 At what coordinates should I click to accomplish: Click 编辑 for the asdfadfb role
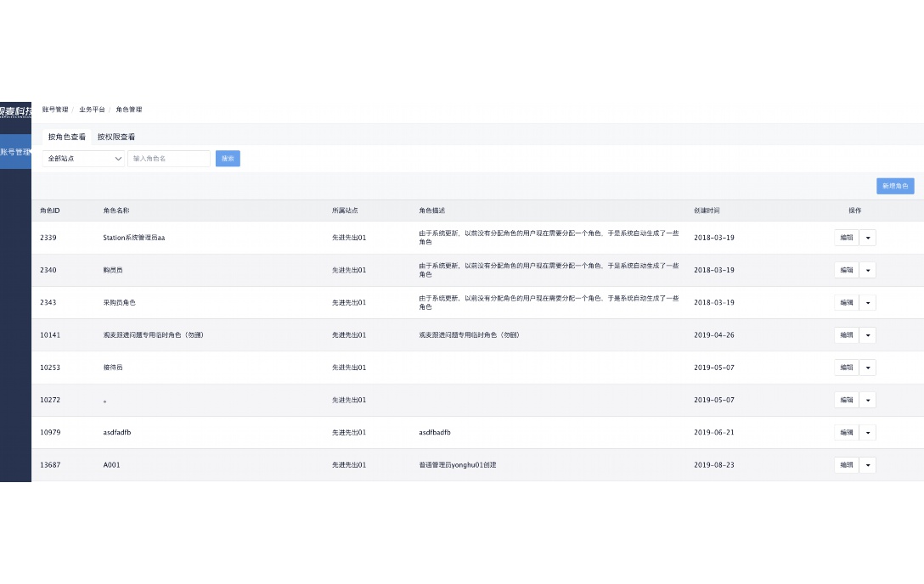coord(846,432)
